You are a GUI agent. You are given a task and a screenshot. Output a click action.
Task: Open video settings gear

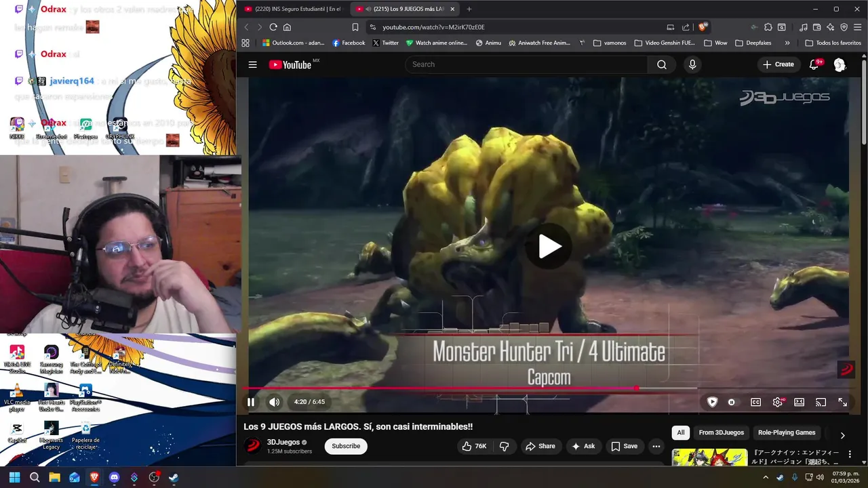click(x=777, y=402)
